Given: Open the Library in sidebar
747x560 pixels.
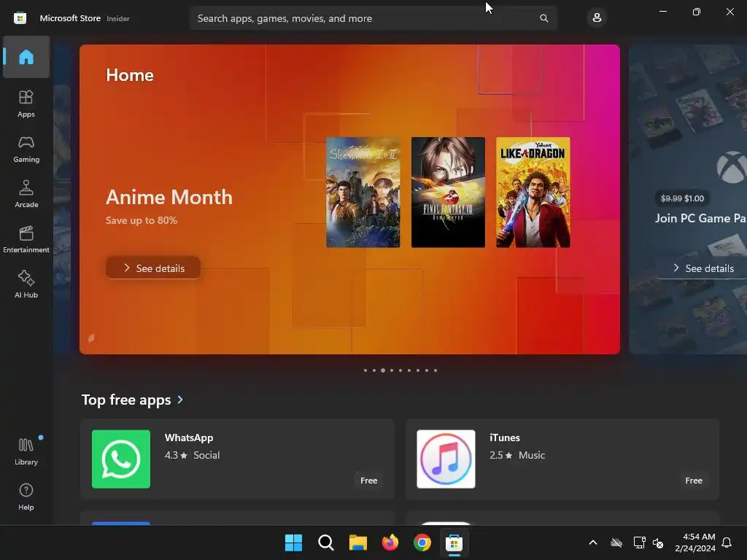Looking at the screenshot, I should (26, 451).
